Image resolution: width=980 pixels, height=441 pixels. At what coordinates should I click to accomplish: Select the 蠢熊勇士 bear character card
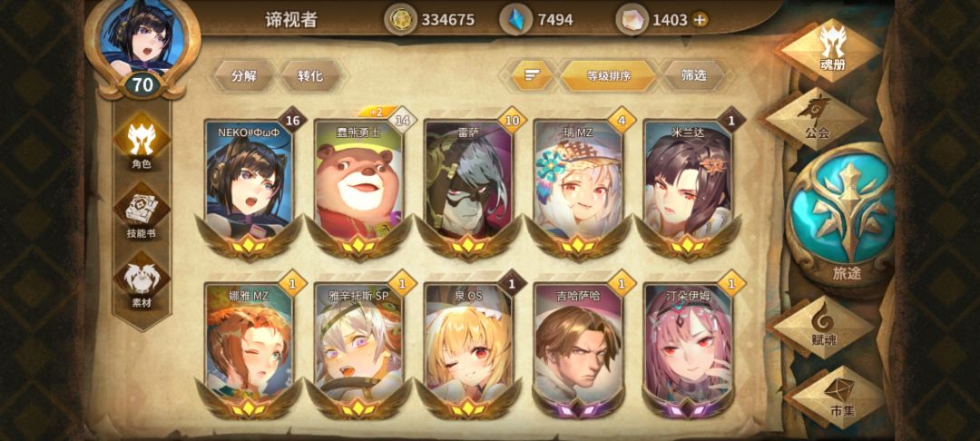358,185
